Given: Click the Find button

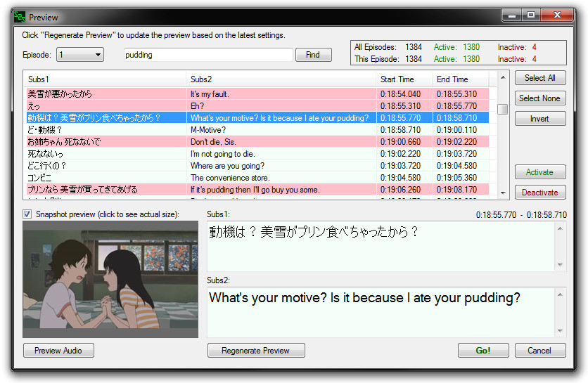Looking at the screenshot, I should point(313,55).
